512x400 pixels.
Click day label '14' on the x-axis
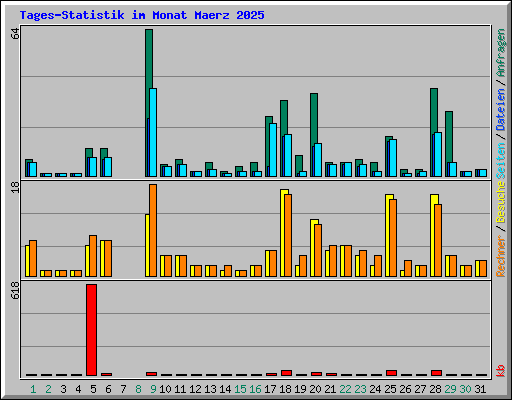coord(225,389)
